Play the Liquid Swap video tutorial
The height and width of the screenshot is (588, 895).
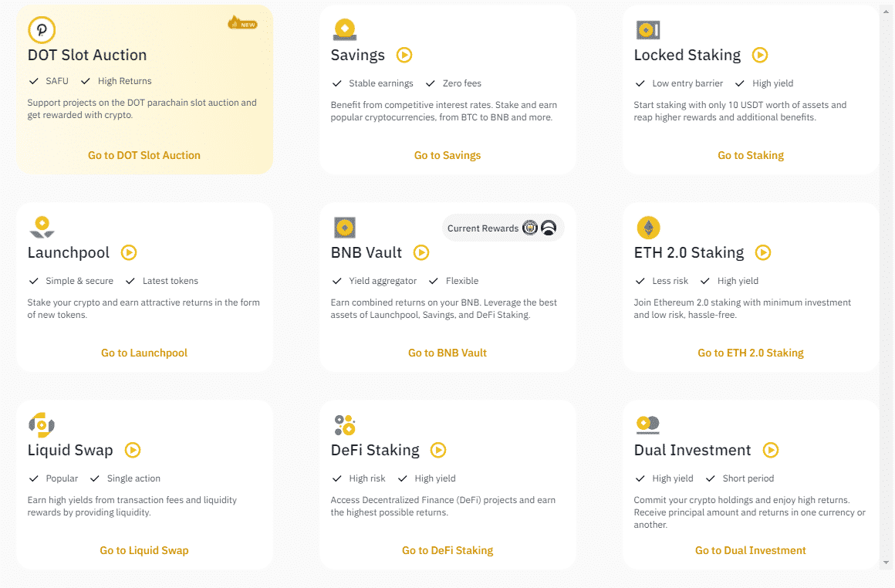click(x=133, y=450)
